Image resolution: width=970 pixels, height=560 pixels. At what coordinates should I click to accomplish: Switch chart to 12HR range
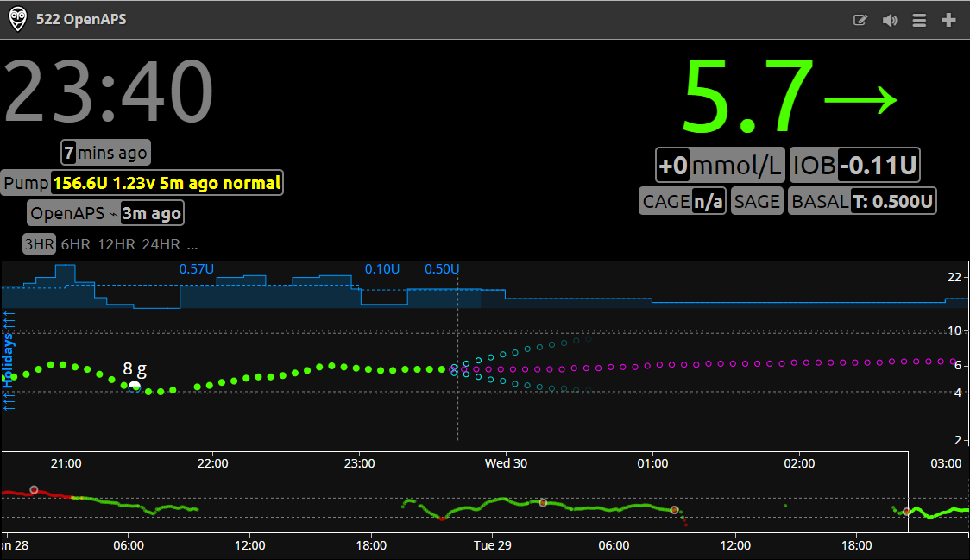[x=117, y=244]
